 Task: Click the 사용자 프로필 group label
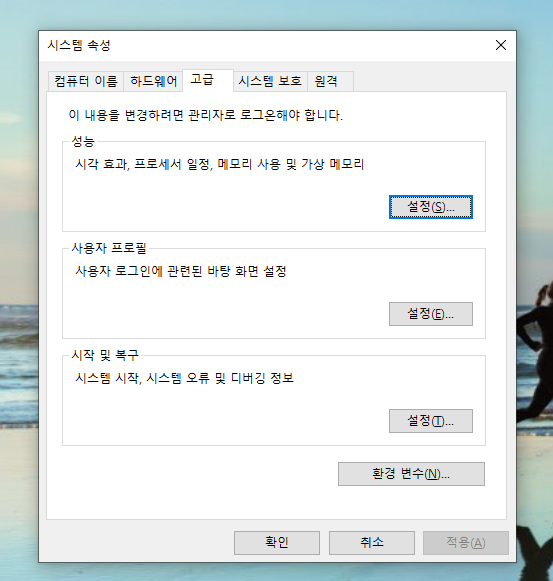point(109,248)
